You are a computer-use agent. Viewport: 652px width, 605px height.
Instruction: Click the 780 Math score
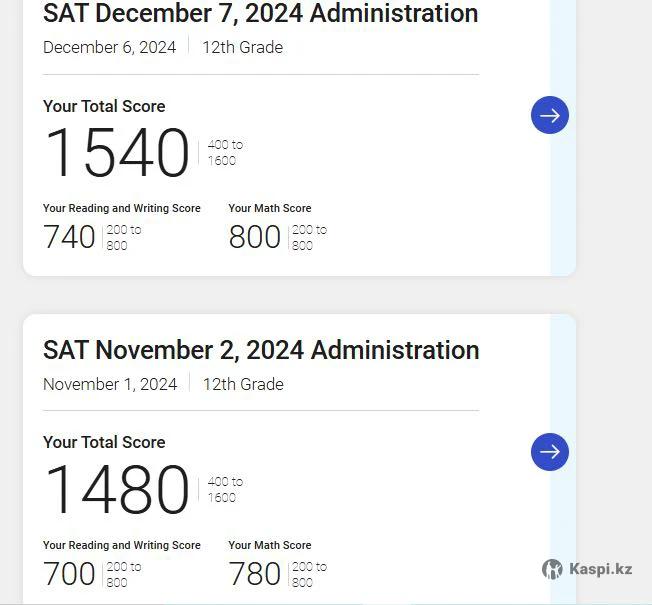pyautogui.click(x=254, y=574)
